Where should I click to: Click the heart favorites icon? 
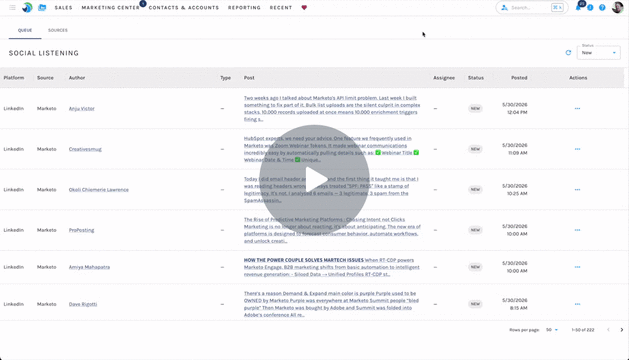tap(304, 8)
